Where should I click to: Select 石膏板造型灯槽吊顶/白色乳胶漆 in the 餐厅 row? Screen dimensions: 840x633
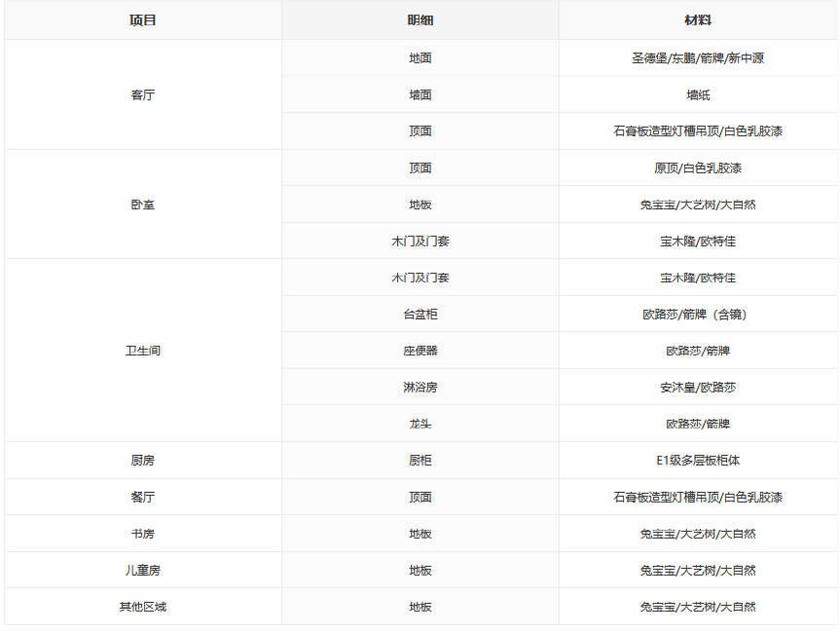(x=698, y=497)
